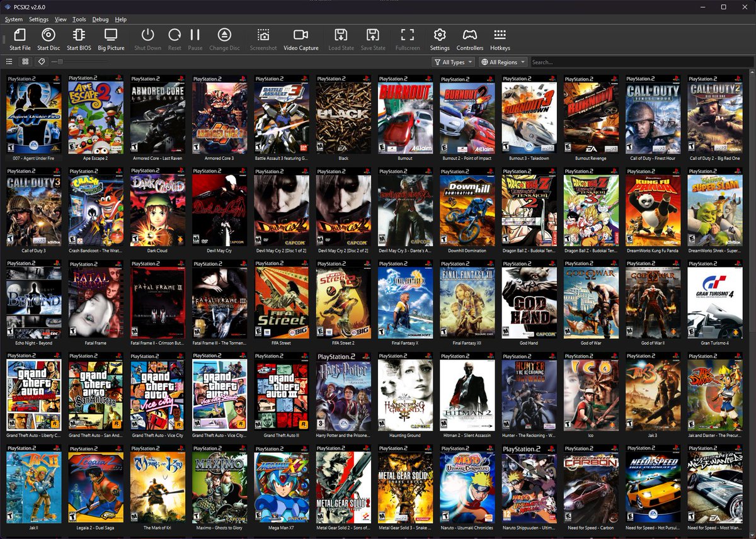Switch to game grid view icon
The image size is (756, 539).
pyautogui.click(x=25, y=62)
